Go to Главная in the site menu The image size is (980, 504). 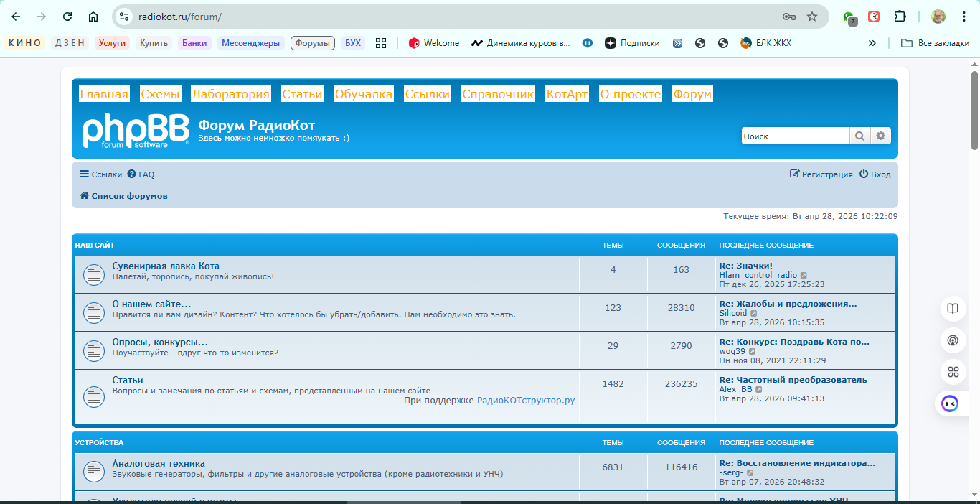coord(104,94)
